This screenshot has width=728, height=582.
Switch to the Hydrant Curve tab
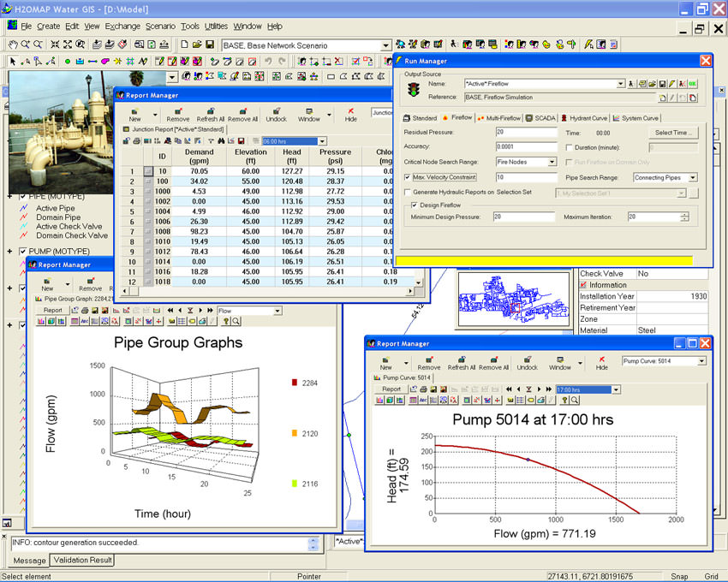[x=583, y=118]
